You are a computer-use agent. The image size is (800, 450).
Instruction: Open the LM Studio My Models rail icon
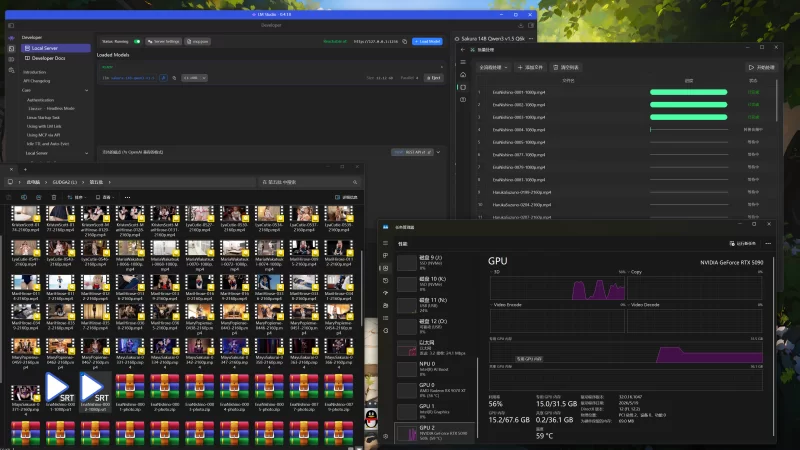pyautogui.click(x=11, y=59)
